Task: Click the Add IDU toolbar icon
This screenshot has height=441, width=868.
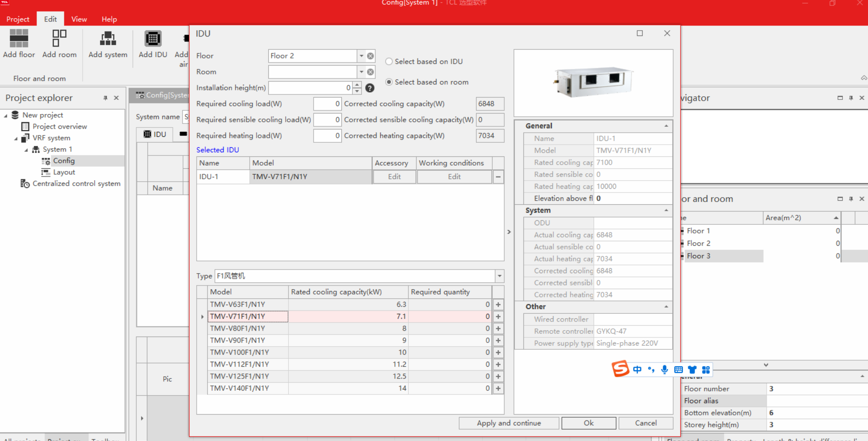Action: point(153,39)
